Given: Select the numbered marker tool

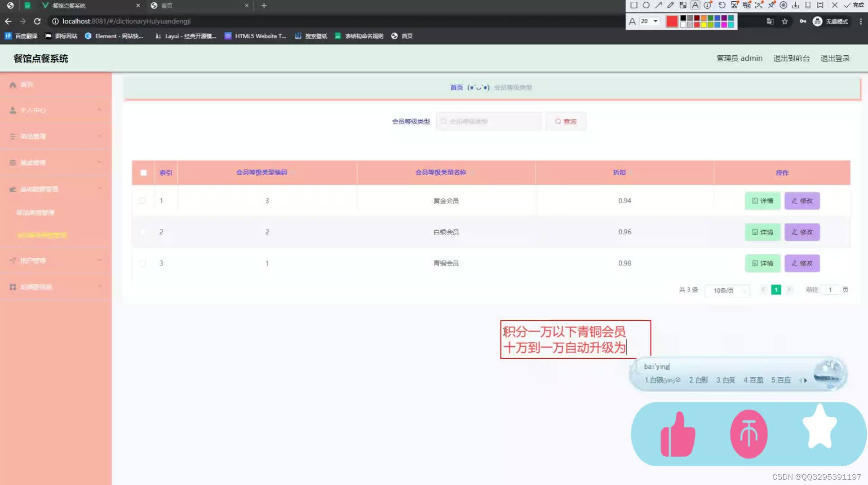Looking at the screenshot, I should pos(708,5).
